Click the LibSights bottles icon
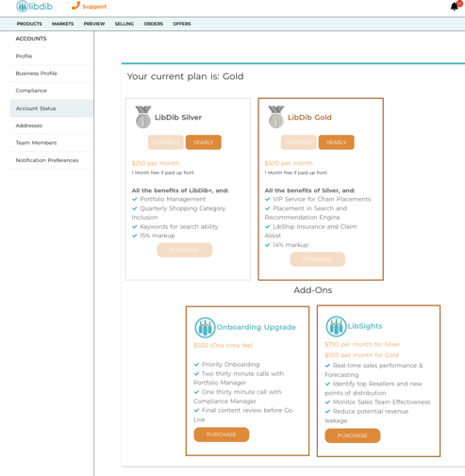465x476 pixels. (336, 326)
